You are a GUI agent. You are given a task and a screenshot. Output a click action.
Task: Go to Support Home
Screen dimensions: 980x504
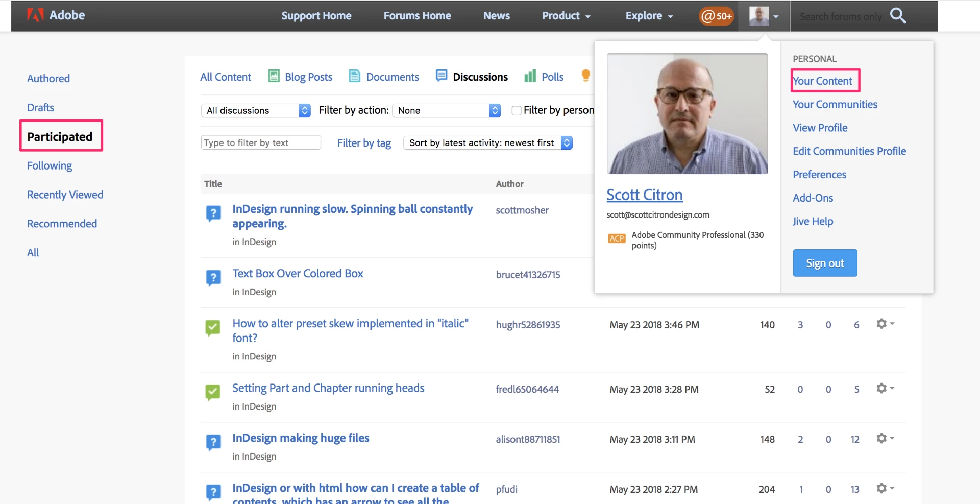click(316, 16)
